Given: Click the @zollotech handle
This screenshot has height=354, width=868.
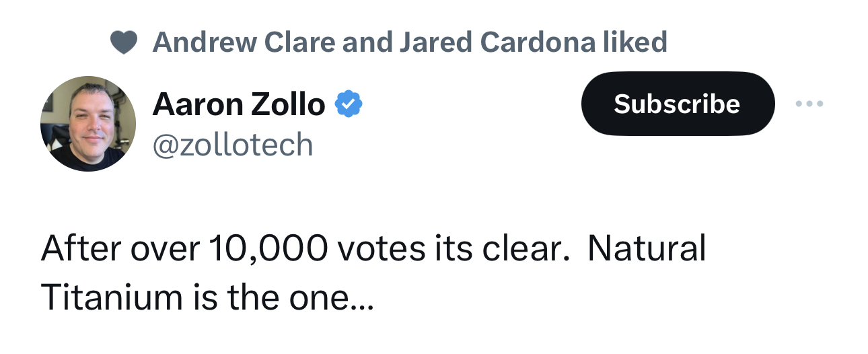Looking at the screenshot, I should [x=233, y=145].
